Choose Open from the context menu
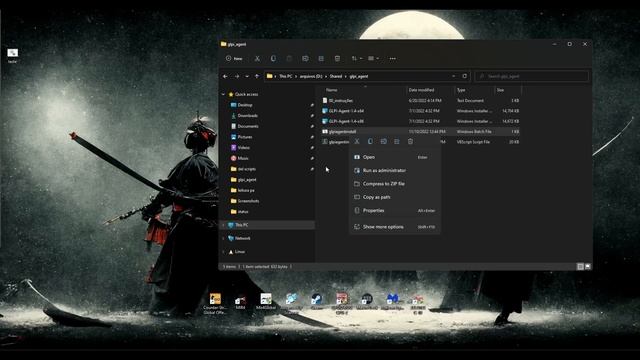Image resolution: width=640 pixels, height=360 pixels. pyautogui.click(x=395, y=157)
